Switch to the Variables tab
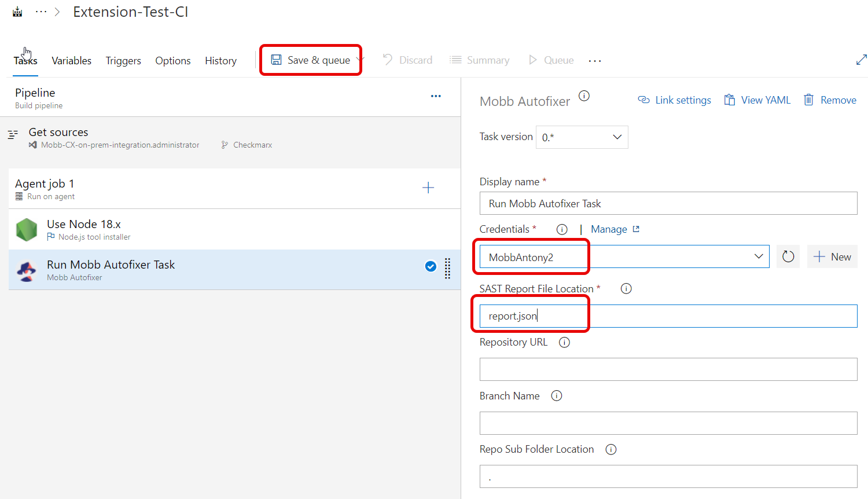Viewport: 868px width, 499px height. point(71,61)
